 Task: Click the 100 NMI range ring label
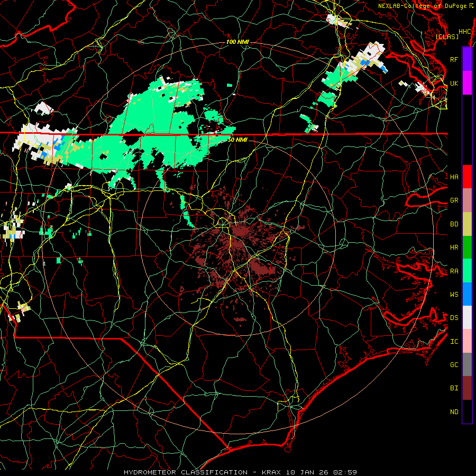pos(237,42)
